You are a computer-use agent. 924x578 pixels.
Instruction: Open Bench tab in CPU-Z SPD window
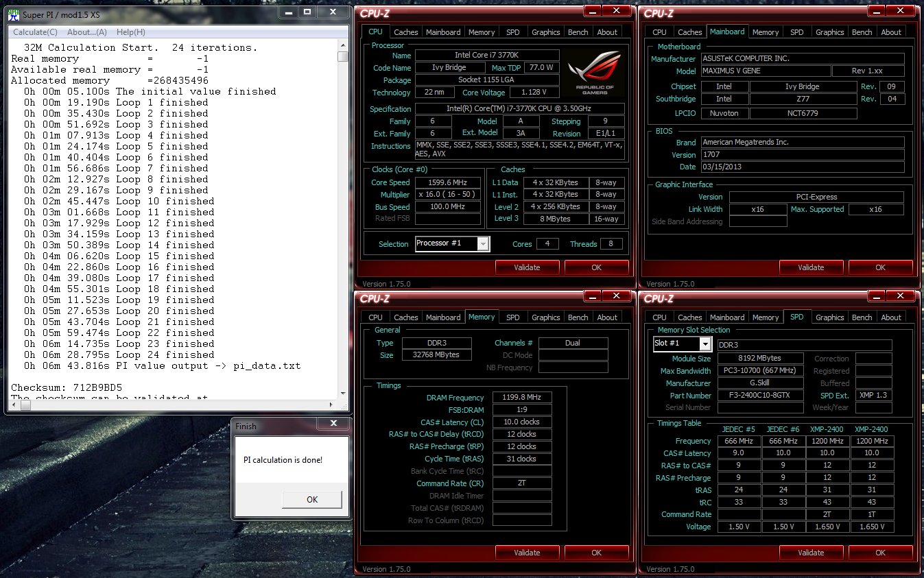click(x=862, y=317)
